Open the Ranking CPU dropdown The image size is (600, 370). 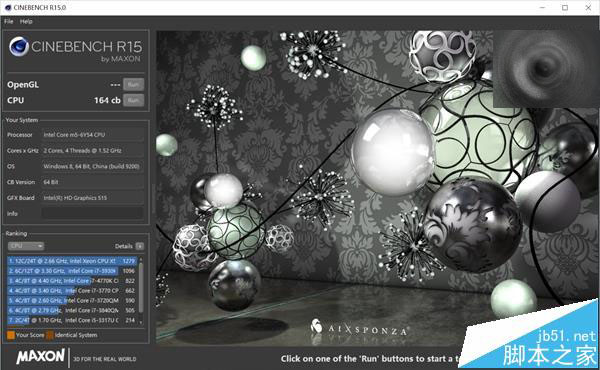point(26,246)
